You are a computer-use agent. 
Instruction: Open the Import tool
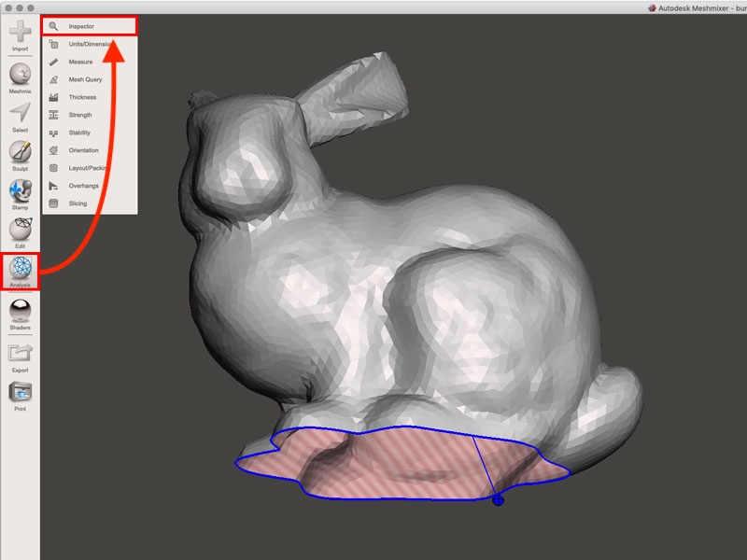[x=19, y=30]
